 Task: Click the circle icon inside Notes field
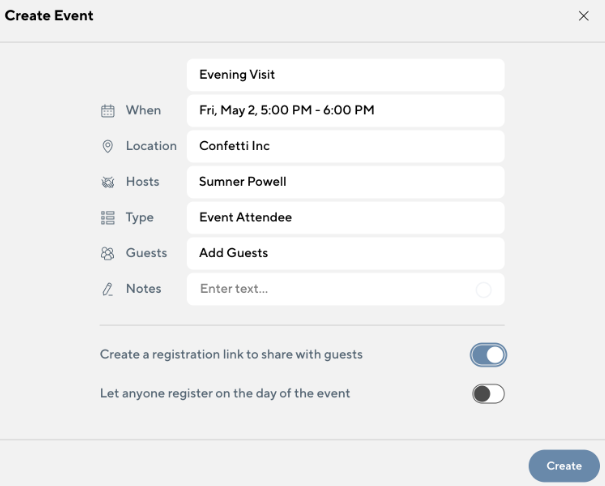pyautogui.click(x=484, y=290)
